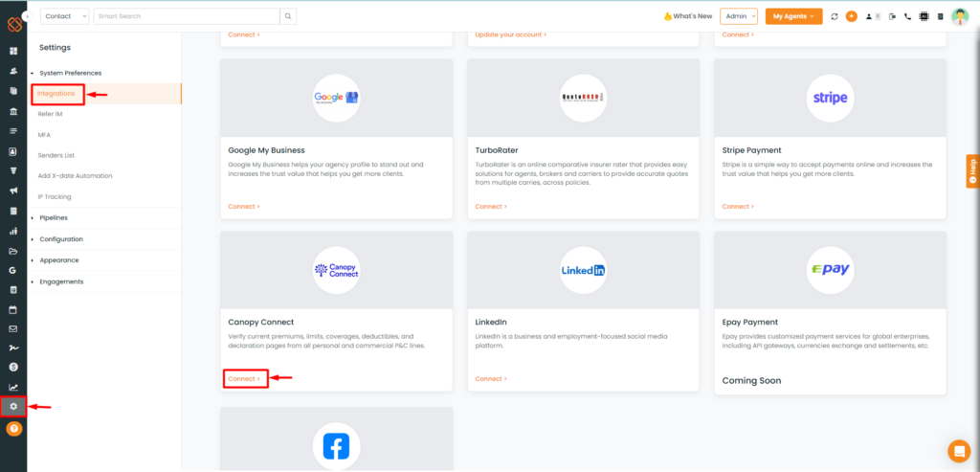Select MFA in settings menu
The image size is (980, 472).
[x=44, y=135]
